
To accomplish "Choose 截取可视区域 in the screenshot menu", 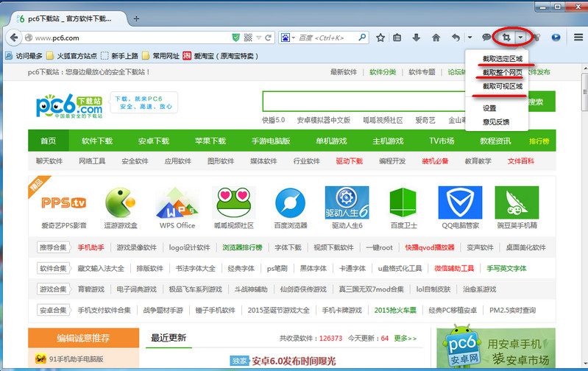I will (503, 86).
